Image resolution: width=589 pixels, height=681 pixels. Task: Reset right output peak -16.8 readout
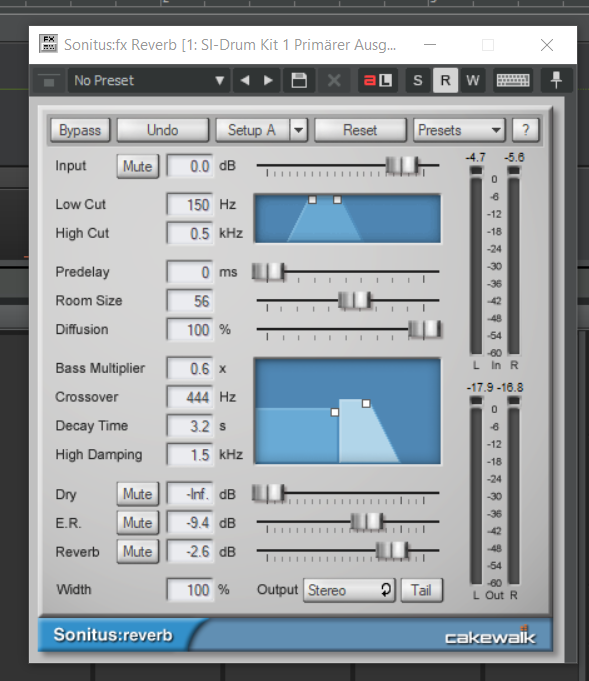point(510,387)
